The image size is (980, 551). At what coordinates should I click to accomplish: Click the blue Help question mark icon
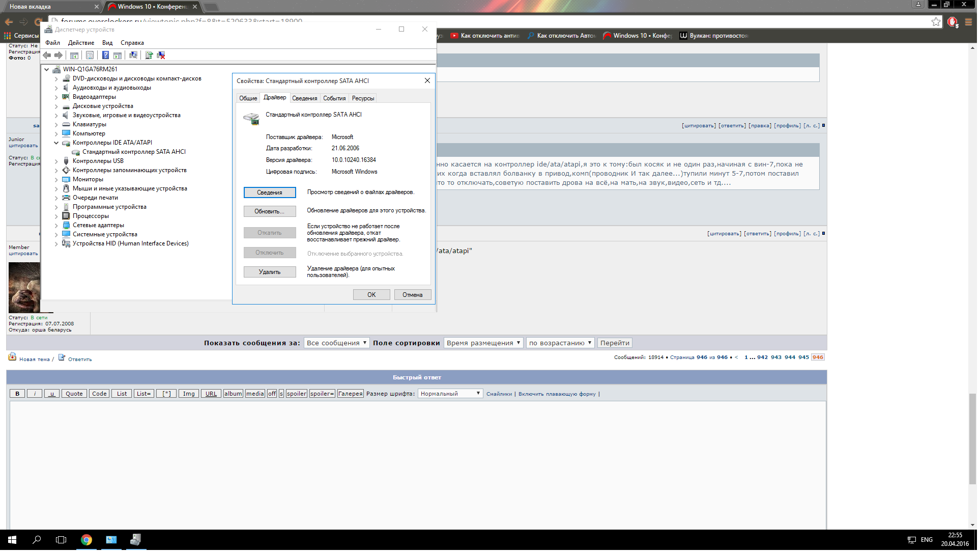point(105,55)
